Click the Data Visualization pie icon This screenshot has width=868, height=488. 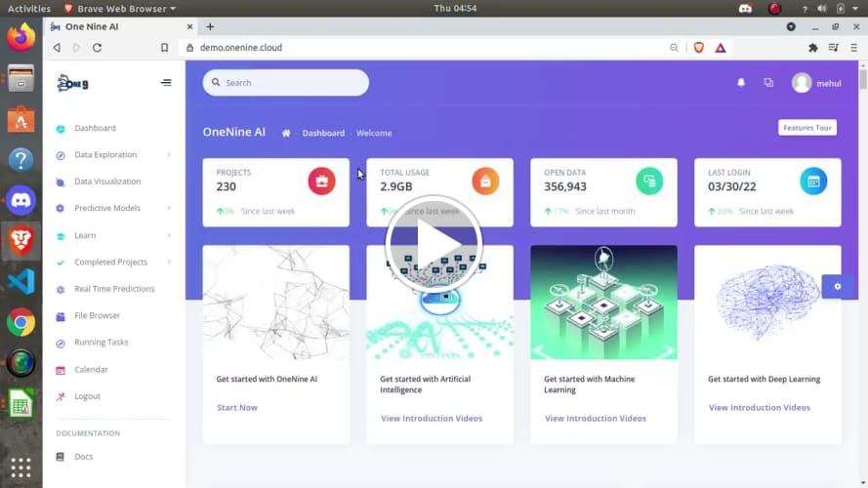pos(61,183)
